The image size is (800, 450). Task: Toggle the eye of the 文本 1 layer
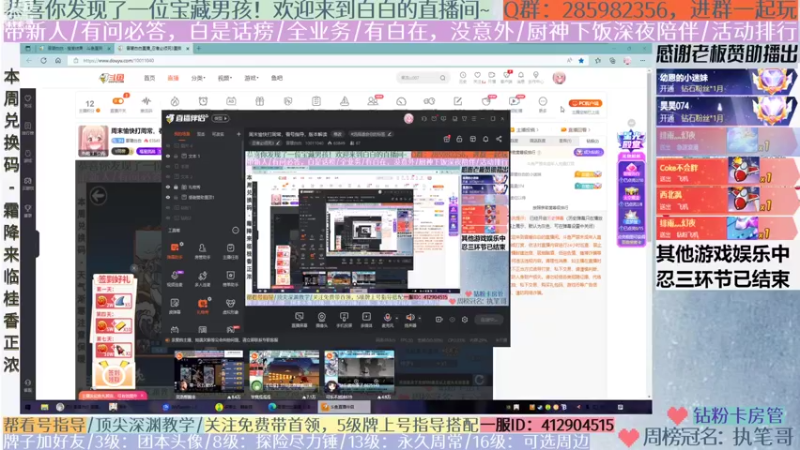pyautogui.click(x=168, y=156)
